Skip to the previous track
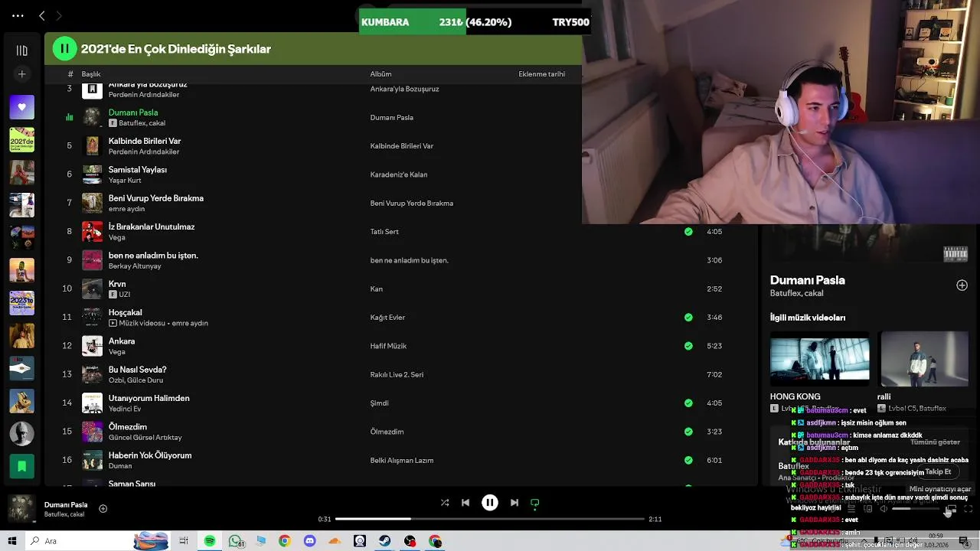 [x=465, y=503]
